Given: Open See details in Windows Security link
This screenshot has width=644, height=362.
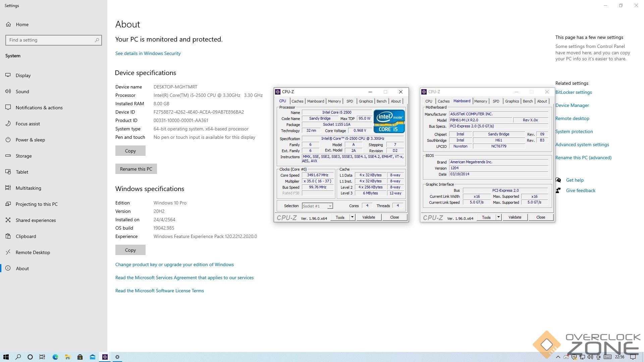Looking at the screenshot, I should [x=148, y=53].
